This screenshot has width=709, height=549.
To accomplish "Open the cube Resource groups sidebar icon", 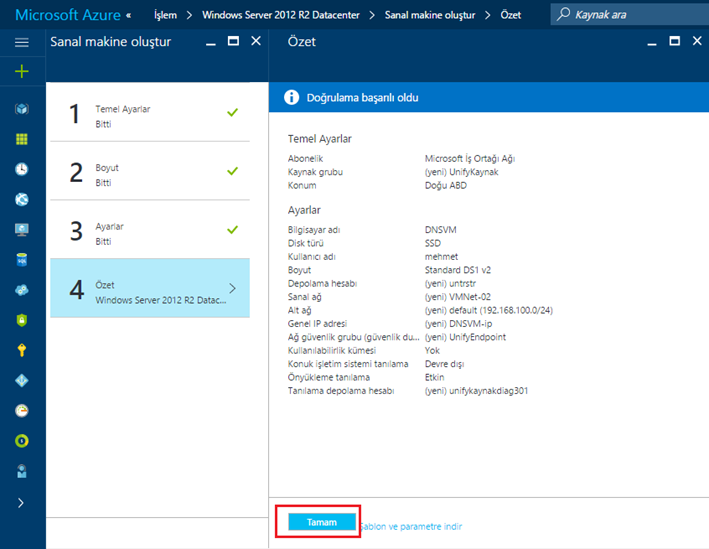I will point(22,109).
